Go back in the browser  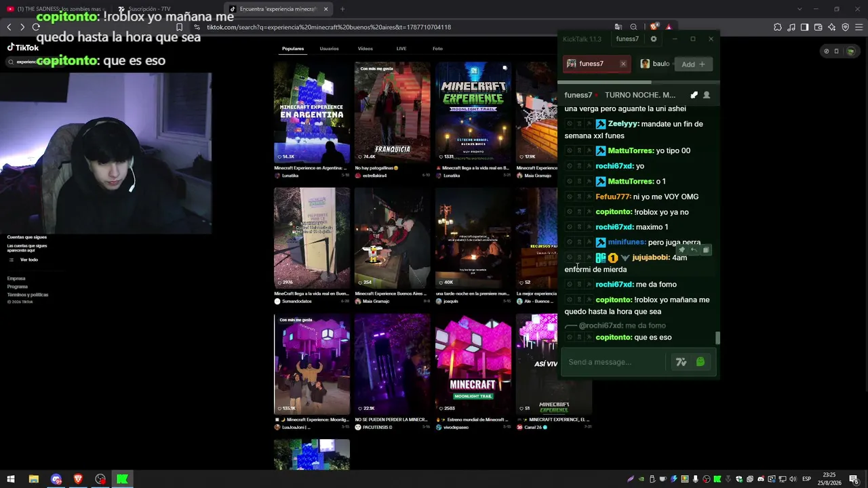click(9, 27)
